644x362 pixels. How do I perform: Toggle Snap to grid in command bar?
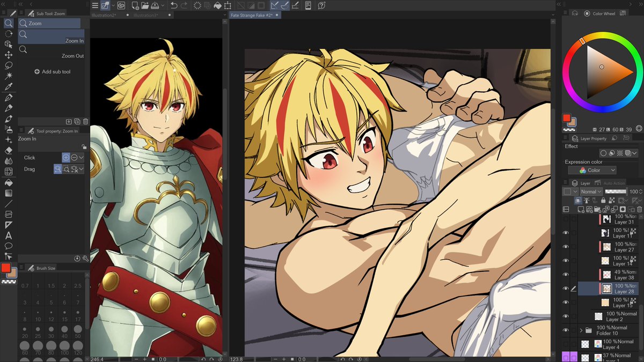[x=296, y=5]
